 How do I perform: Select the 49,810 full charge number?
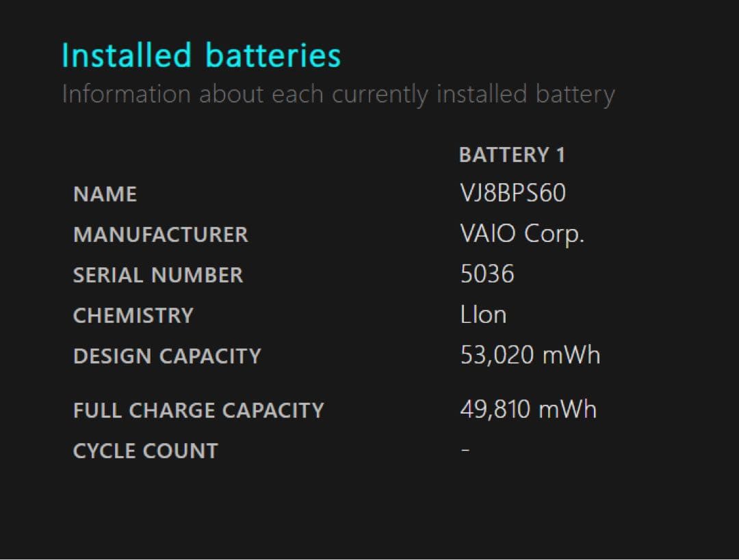(x=495, y=410)
